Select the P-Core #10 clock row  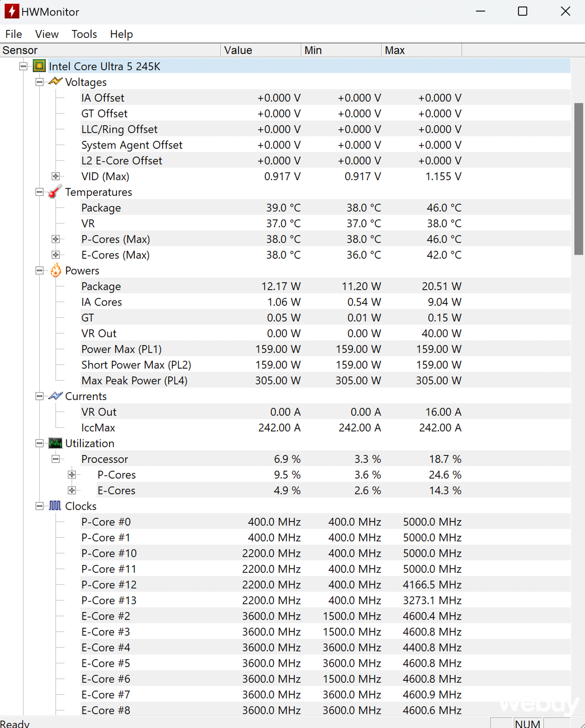325,553
